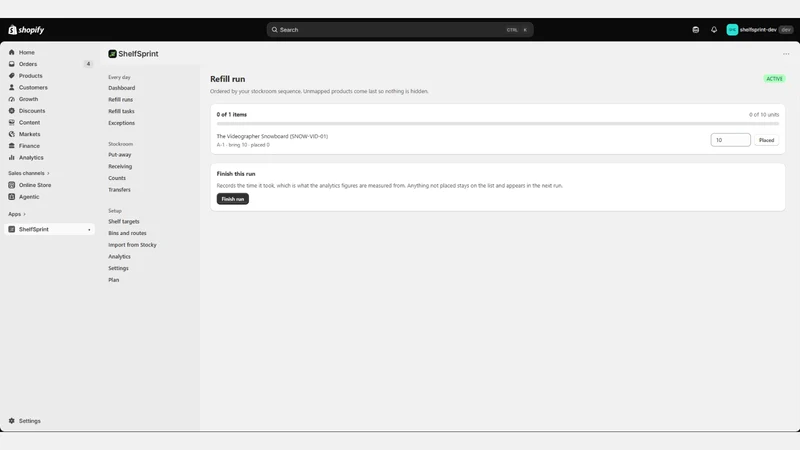Open ShelfSprint Settings in Setup
Screen dimensions: 800x450
(118, 268)
